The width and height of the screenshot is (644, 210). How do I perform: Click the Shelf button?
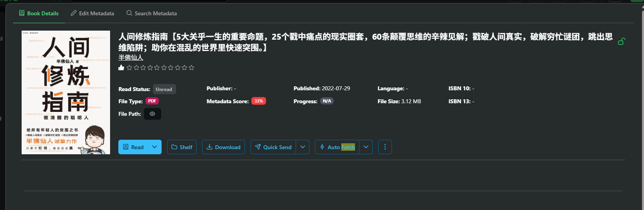182,147
